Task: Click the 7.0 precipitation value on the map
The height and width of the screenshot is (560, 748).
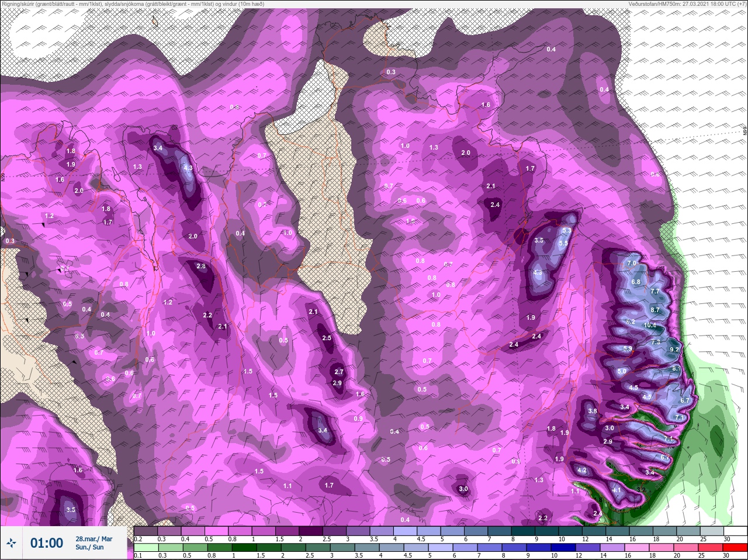Action: pyautogui.click(x=632, y=264)
